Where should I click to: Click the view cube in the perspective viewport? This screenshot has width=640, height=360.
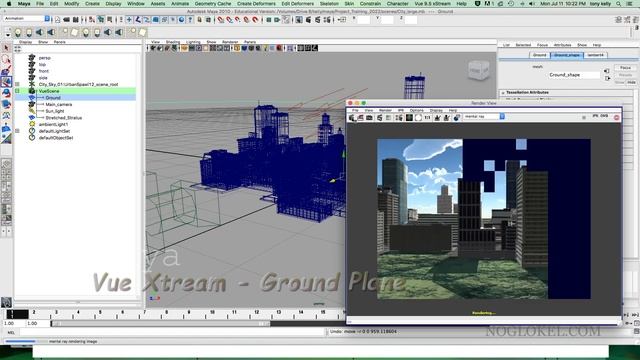tap(478, 71)
